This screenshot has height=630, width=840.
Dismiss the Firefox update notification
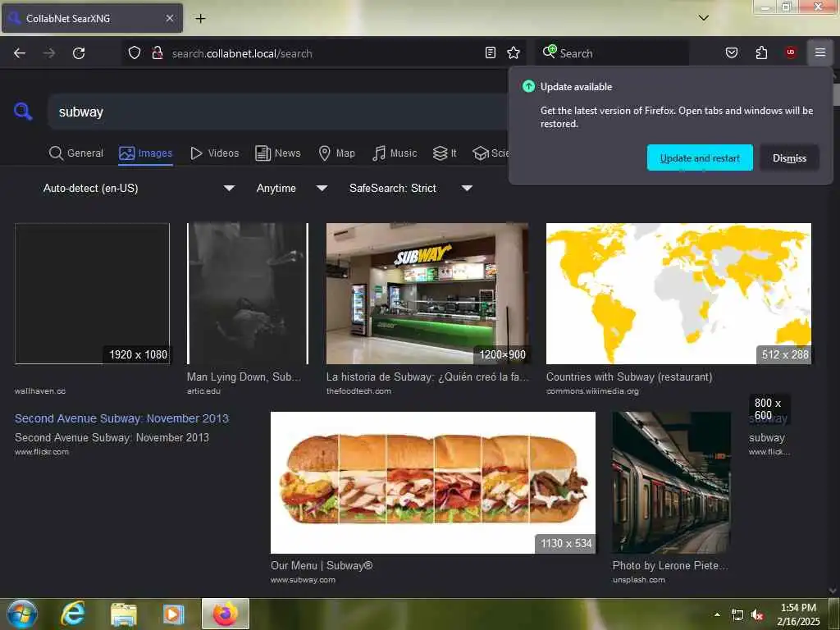789,158
